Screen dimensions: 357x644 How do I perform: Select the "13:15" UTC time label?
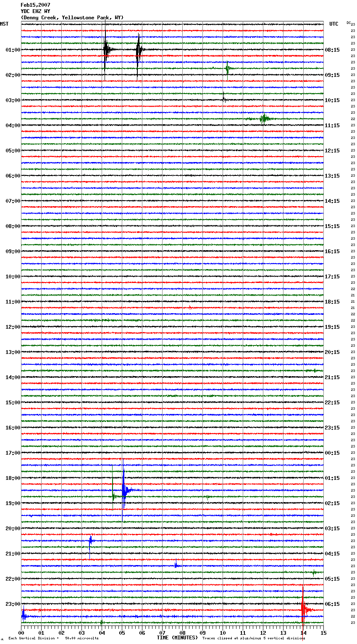[x=332, y=176]
